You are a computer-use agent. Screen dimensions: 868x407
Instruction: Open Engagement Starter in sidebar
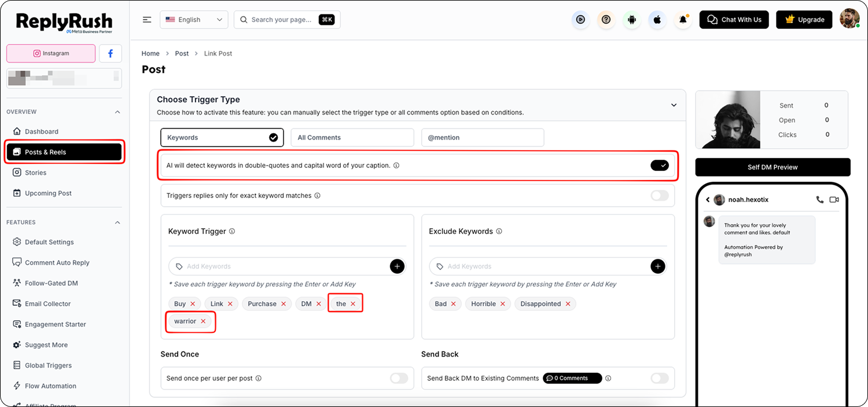(x=64, y=324)
